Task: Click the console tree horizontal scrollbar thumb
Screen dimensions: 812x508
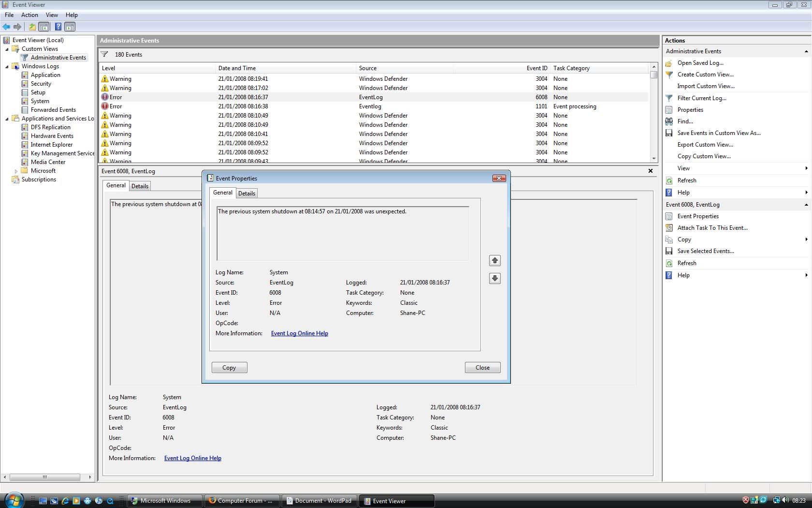Action: coord(44,477)
